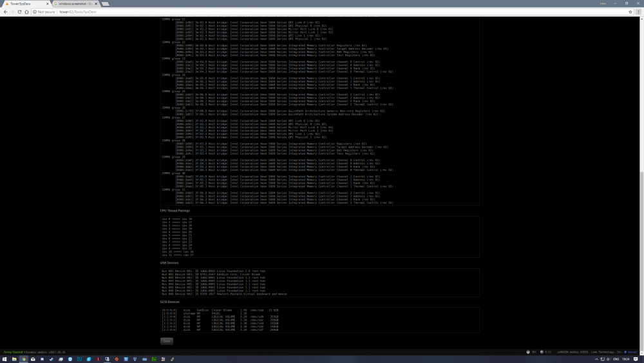Click the Done button
This screenshot has width=644, height=363.
tap(166, 341)
